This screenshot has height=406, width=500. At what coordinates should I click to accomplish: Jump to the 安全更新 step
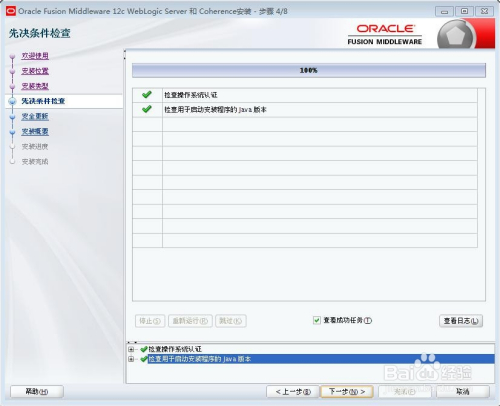pos(35,116)
